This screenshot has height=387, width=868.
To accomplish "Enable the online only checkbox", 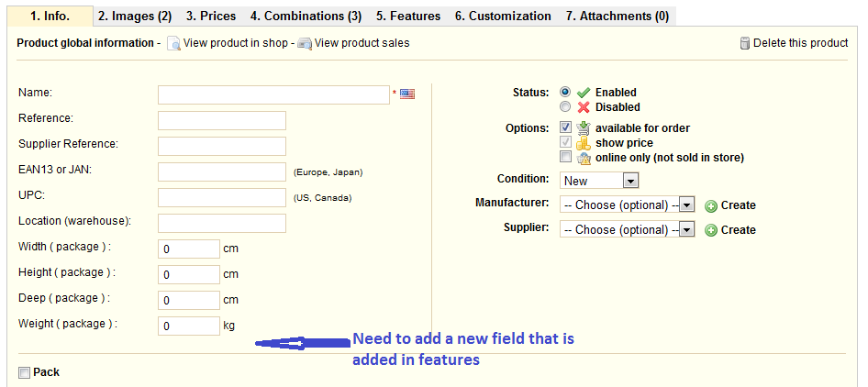I will coord(565,157).
